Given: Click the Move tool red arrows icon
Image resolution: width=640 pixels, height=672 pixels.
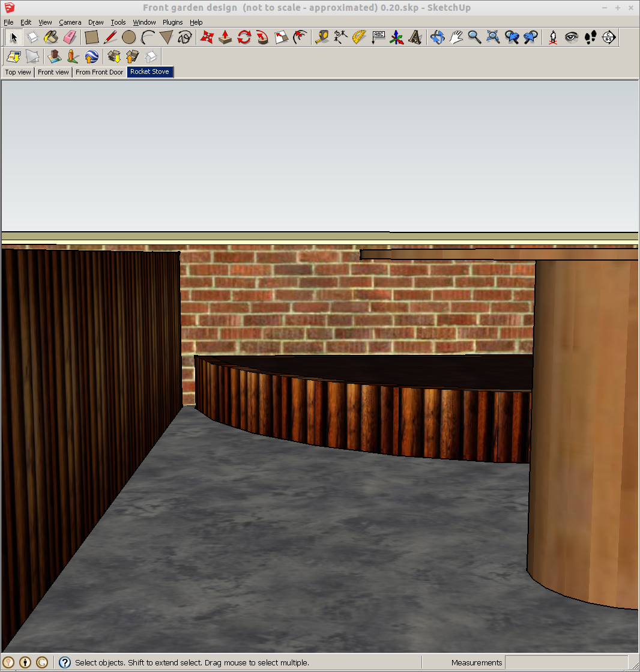Looking at the screenshot, I should coord(207,37).
